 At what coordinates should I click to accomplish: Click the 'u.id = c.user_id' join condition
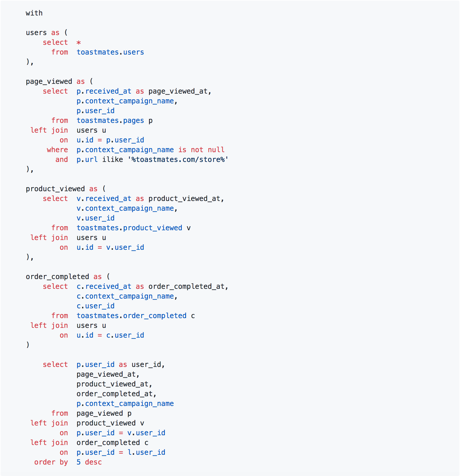tap(110, 335)
